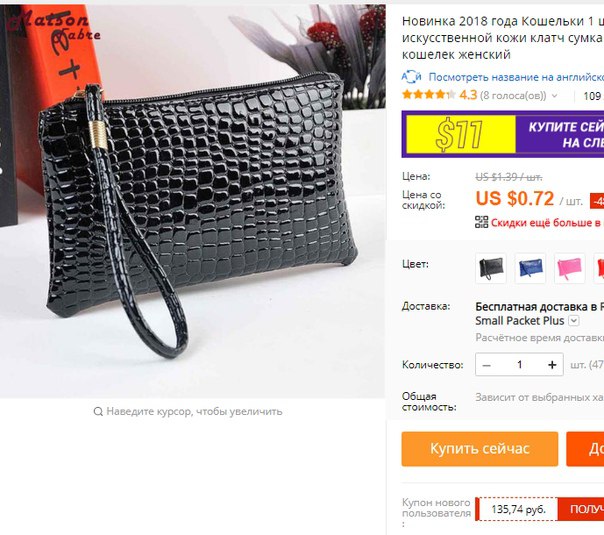Viewport: 604px width, 535px height.
Task: Click the QR code discount icon
Action: click(x=482, y=222)
